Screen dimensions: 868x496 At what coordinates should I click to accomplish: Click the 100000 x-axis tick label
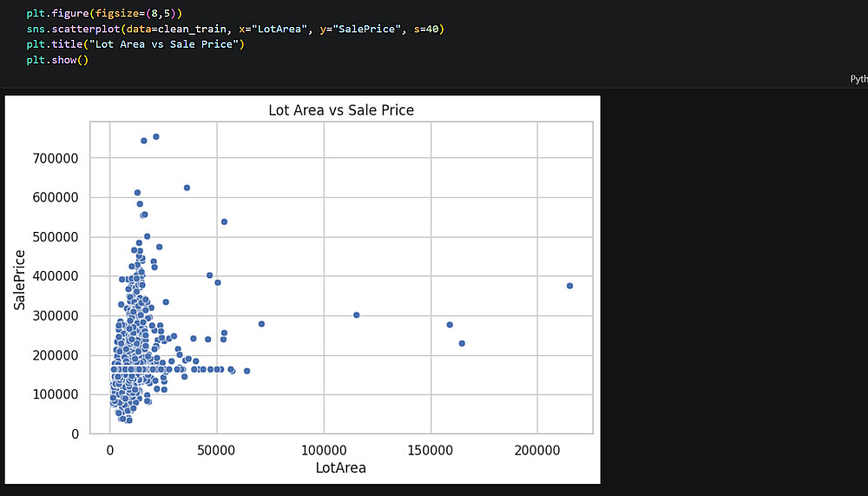323,451
